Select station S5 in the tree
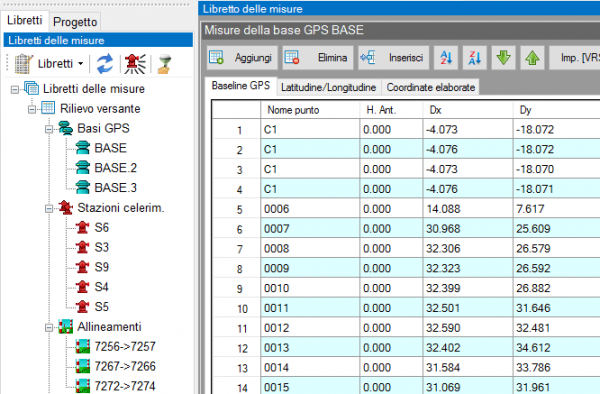The image size is (600, 394). 102,307
